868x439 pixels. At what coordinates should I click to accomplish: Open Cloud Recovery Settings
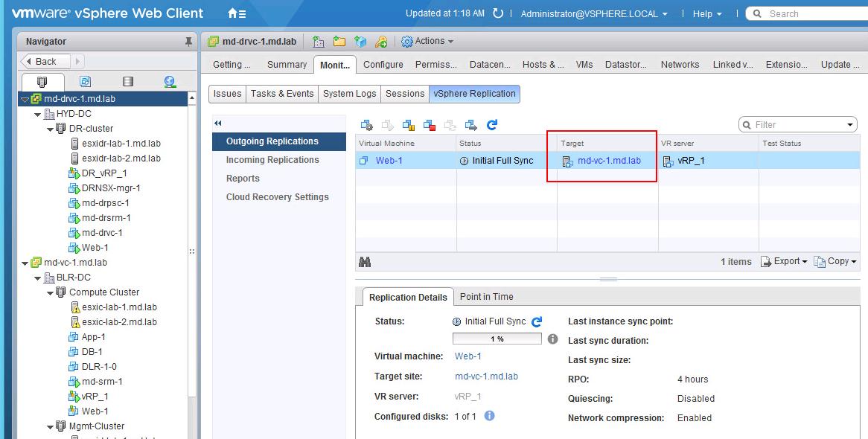tap(279, 197)
